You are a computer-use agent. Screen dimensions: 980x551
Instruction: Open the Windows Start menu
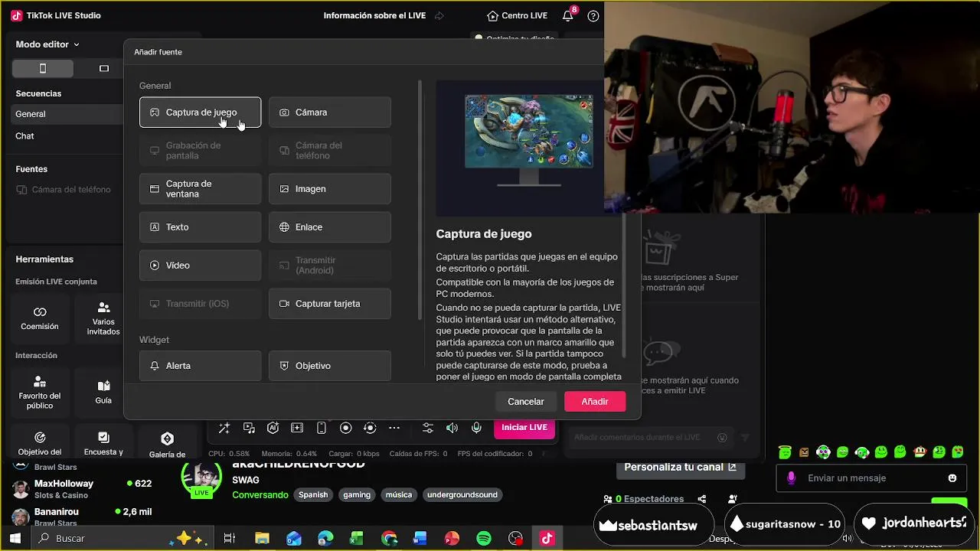click(x=15, y=539)
